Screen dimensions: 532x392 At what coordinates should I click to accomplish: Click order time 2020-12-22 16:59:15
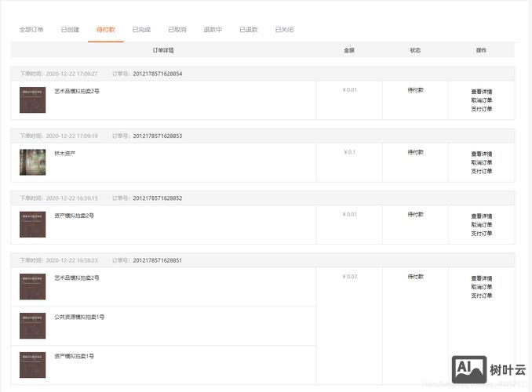pos(71,198)
